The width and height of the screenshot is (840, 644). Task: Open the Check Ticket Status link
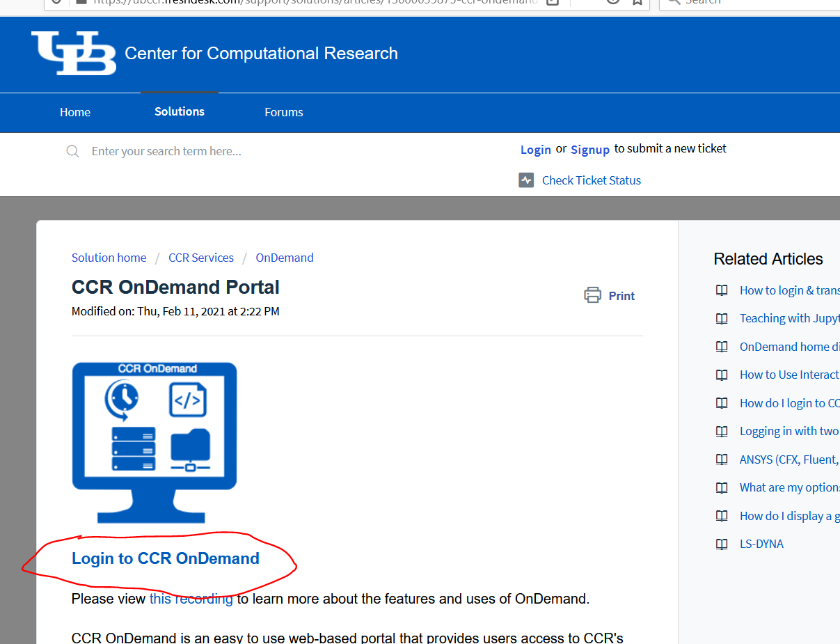(591, 180)
